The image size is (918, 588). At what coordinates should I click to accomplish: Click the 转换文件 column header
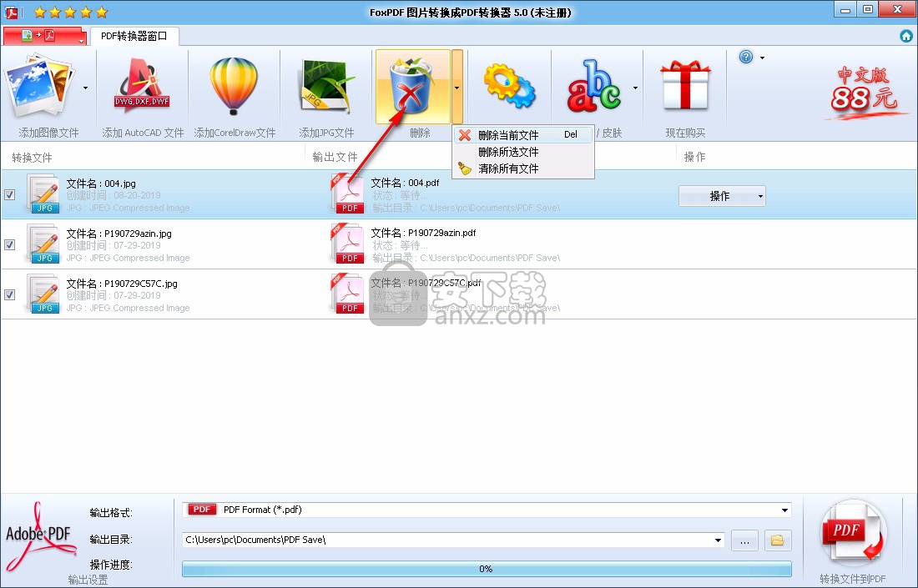coord(33,158)
